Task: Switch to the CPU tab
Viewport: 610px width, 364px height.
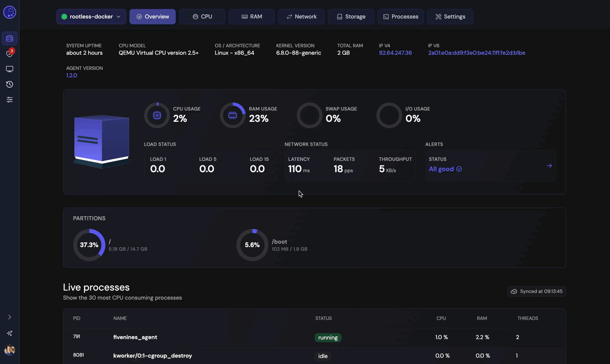Action: 202,17
